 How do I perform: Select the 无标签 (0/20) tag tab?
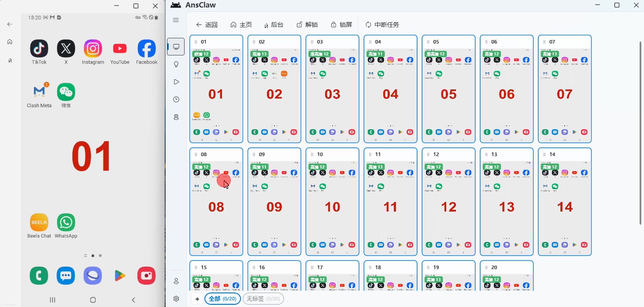(263, 299)
